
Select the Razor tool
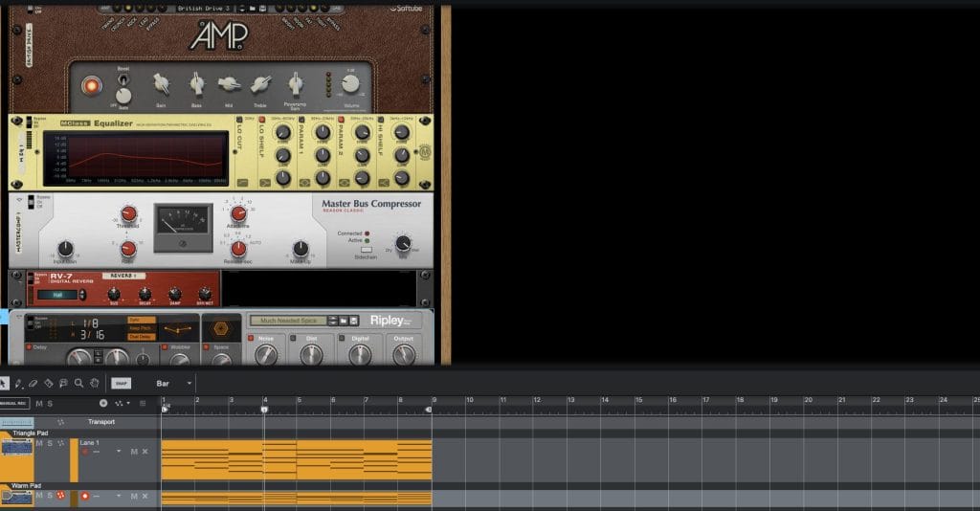[x=49, y=383]
